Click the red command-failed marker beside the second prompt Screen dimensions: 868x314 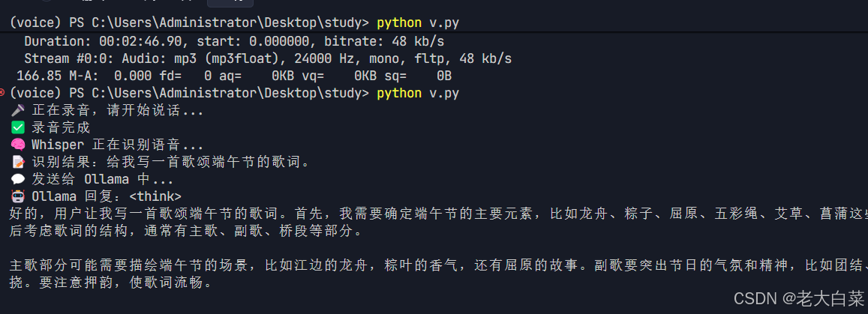pyautogui.click(x=3, y=92)
